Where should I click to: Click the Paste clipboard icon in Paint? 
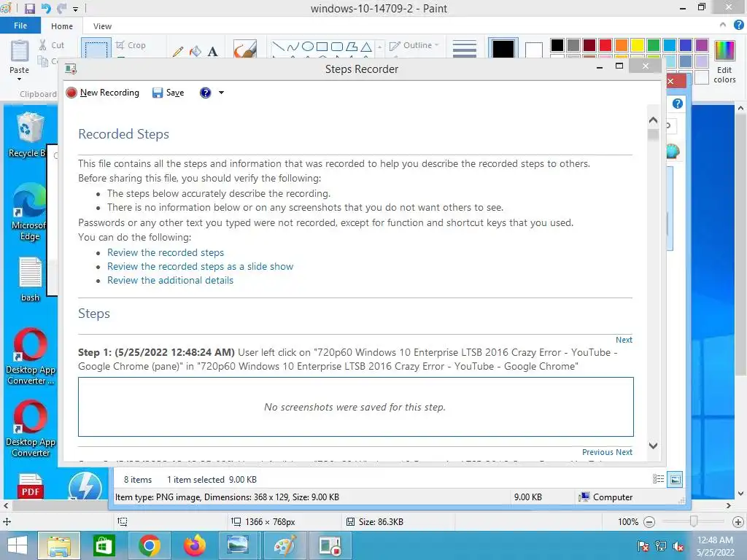click(20, 51)
